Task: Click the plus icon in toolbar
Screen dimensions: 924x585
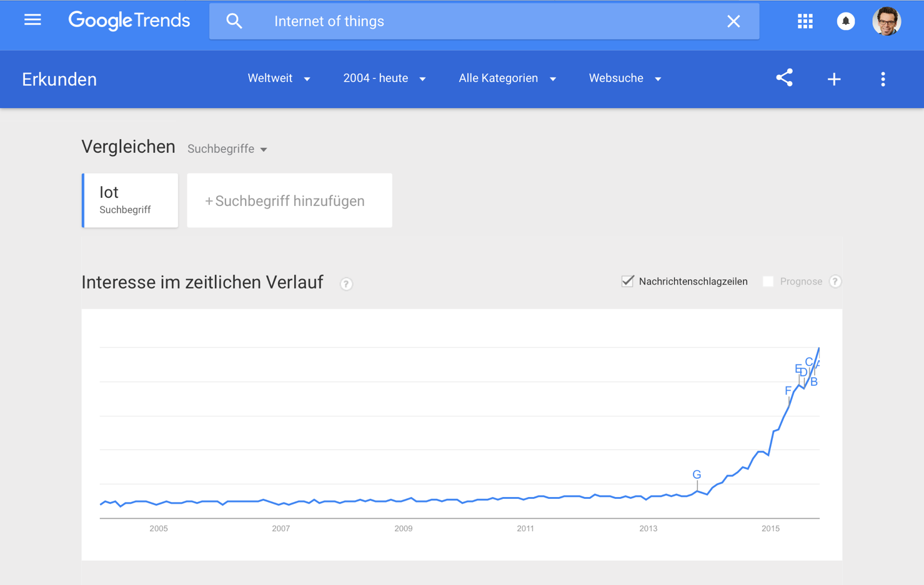Action: pos(833,79)
